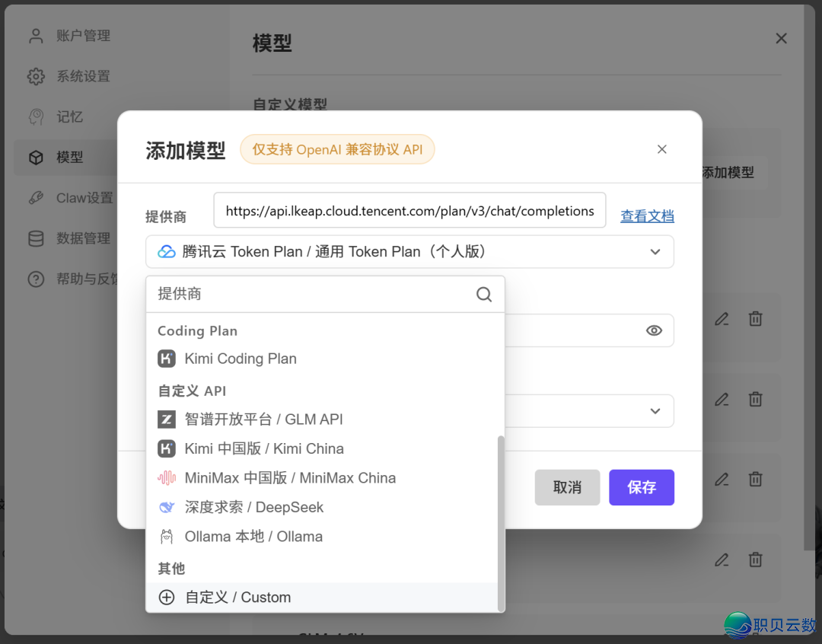Open the 查看文档 link
Screen dimensions: 822x644
[x=647, y=215]
